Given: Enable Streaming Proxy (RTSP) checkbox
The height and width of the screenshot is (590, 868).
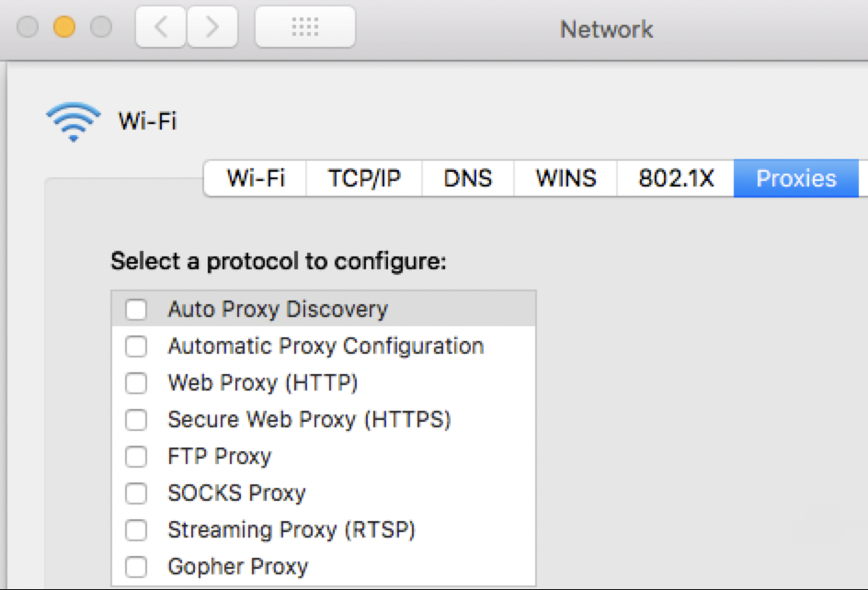Looking at the screenshot, I should coord(136,530).
